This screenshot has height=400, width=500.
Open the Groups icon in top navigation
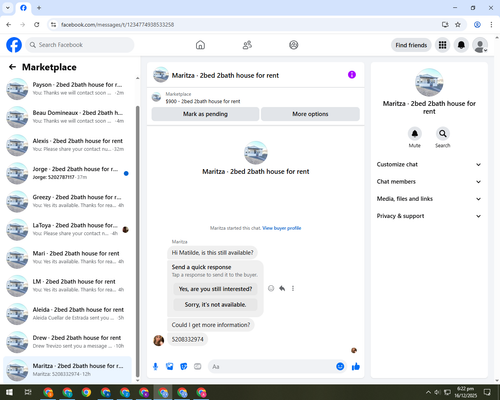[x=294, y=45]
